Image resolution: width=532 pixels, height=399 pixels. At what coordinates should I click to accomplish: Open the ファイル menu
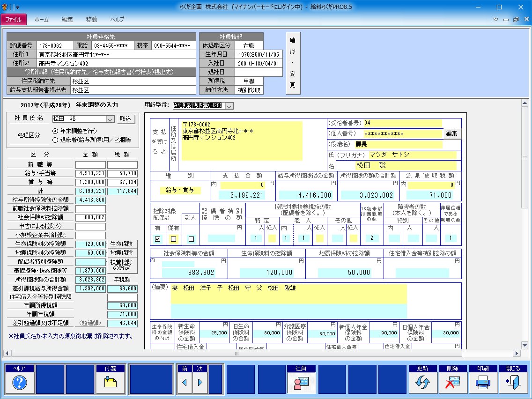point(13,19)
